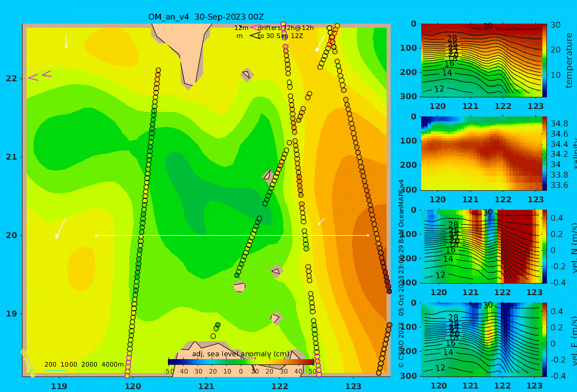Click the small island east of Taiwan's southern tip
The image size is (577, 392).
[x=247, y=74]
